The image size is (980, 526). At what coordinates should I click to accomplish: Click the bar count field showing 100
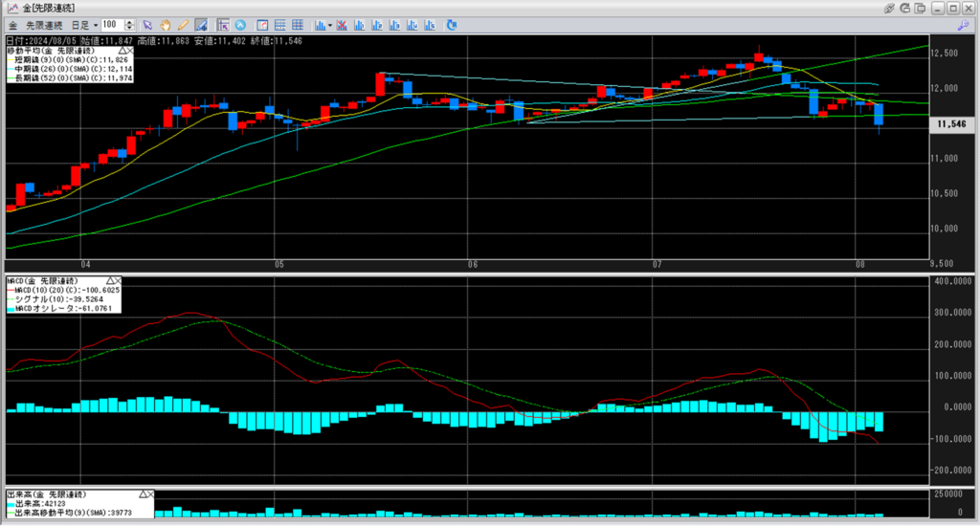pos(111,24)
